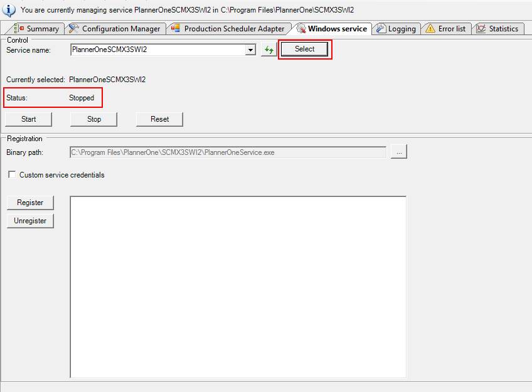The height and width of the screenshot is (392, 532).
Task: Click inside the Service name combo box
Action: tap(159, 50)
